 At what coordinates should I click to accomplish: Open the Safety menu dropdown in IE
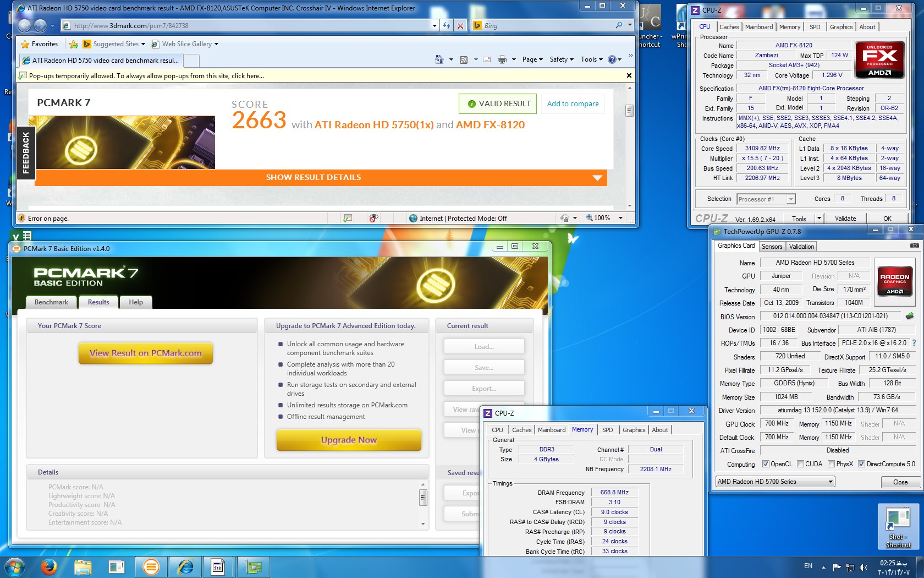[x=562, y=59]
